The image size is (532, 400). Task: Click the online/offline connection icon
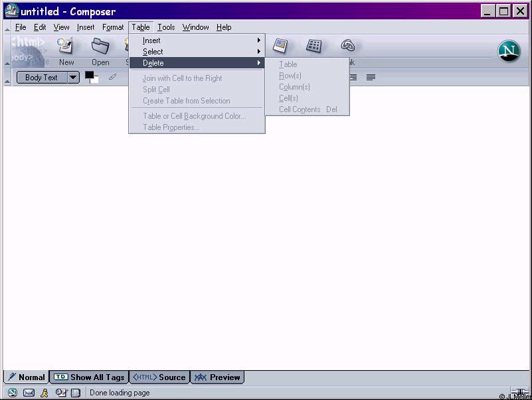click(519, 393)
